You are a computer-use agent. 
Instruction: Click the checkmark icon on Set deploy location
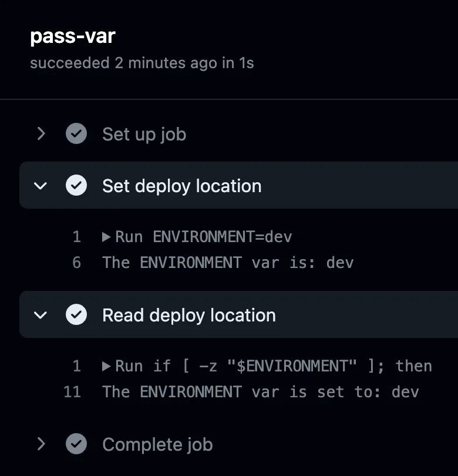[76, 185]
